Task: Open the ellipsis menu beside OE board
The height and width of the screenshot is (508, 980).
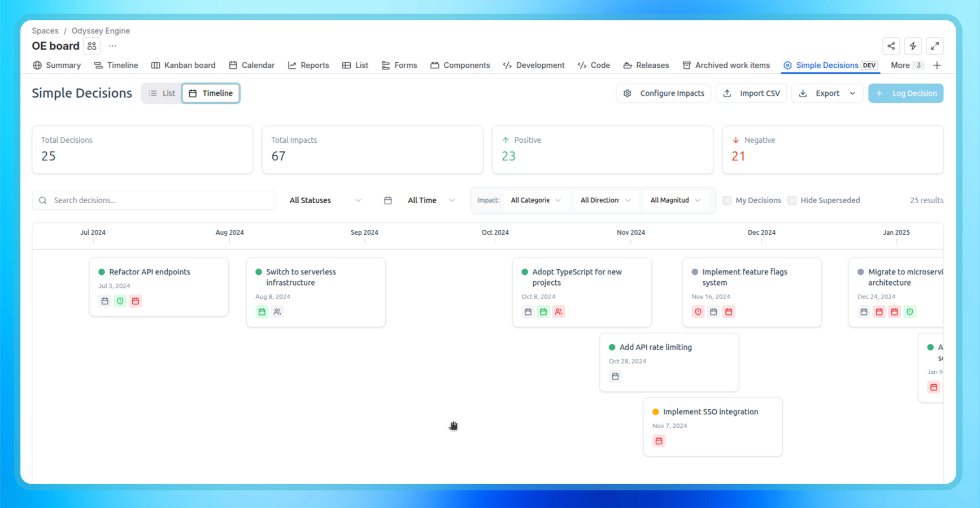Action: click(x=112, y=46)
